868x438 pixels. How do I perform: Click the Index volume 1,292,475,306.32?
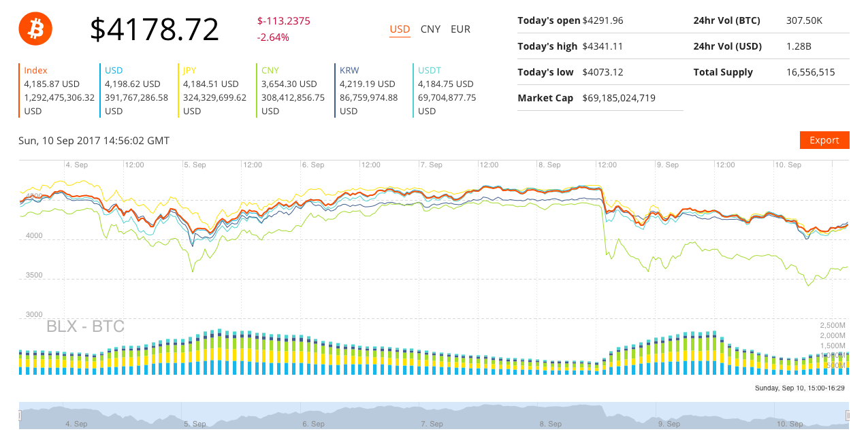coord(59,97)
